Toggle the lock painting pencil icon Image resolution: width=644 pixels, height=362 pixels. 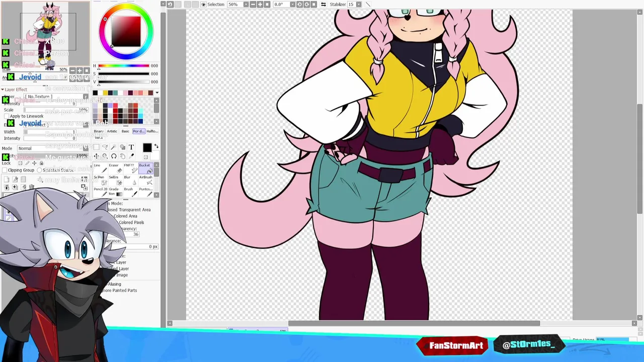click(27, 163)
